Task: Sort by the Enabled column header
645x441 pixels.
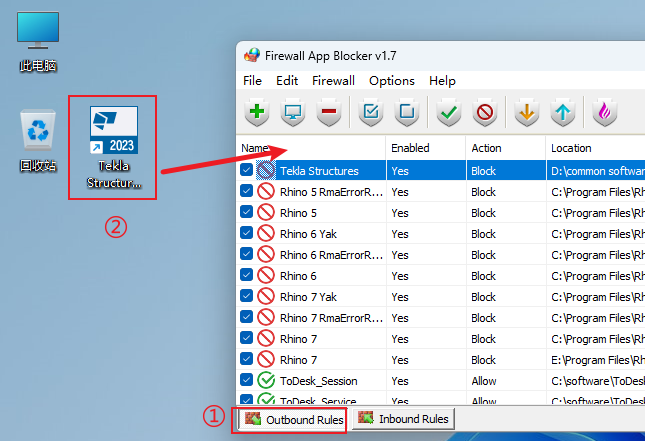Action: pyautogui.click(x=426, y=148)
